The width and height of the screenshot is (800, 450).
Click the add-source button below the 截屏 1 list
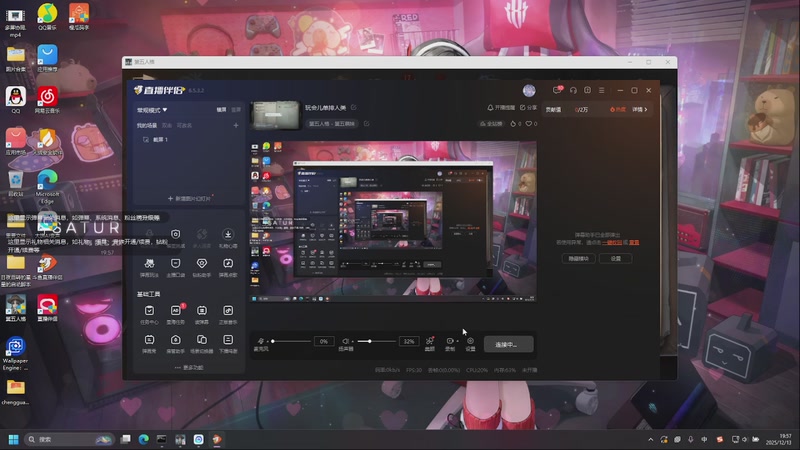click(189, 198)
